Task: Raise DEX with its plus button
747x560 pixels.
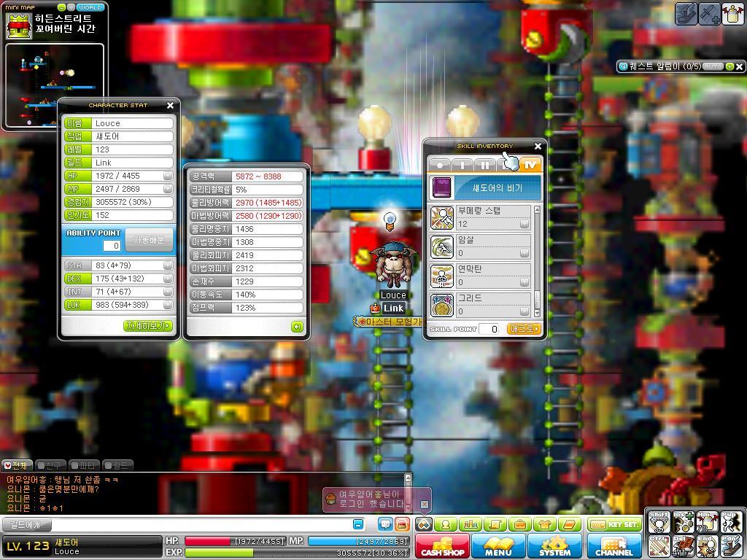Action: (167, 279)
